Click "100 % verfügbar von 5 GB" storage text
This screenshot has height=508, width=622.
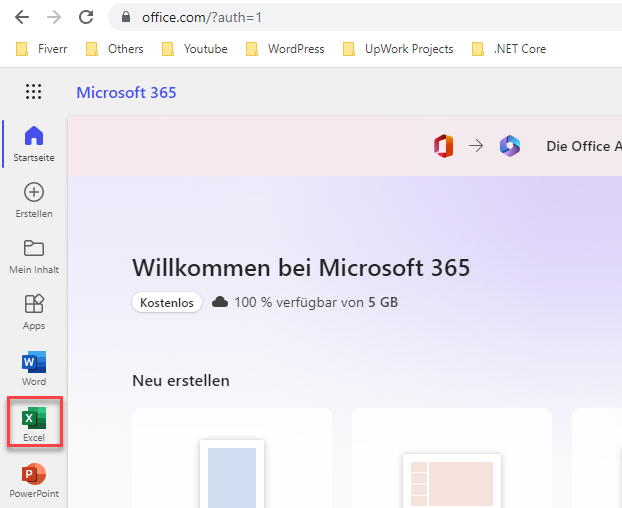pos(316,303)
